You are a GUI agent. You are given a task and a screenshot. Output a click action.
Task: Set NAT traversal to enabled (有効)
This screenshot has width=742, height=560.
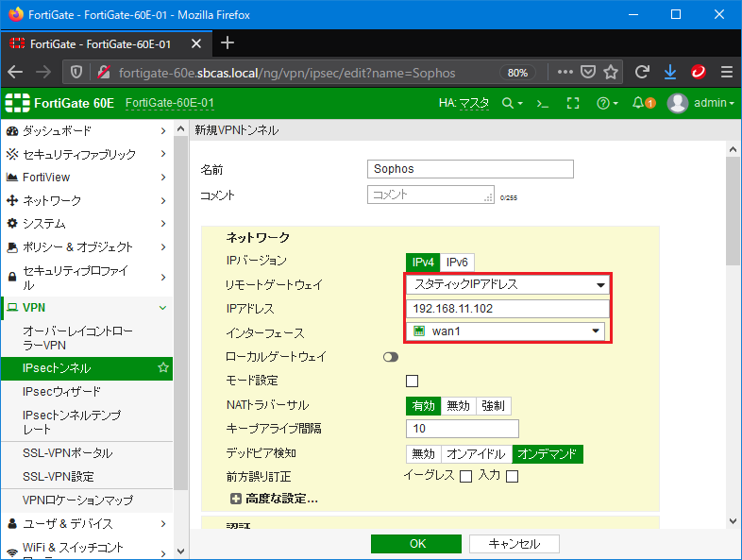(423, 406)
